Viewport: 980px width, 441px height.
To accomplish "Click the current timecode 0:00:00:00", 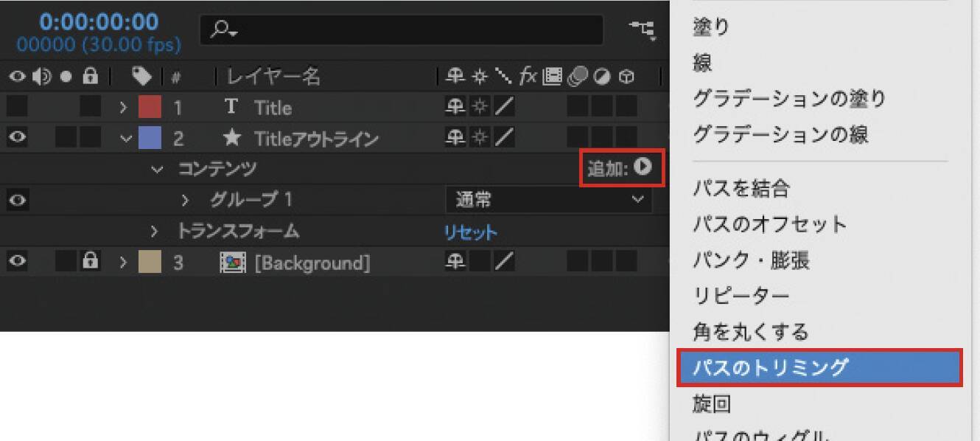I will coord(99,22).
